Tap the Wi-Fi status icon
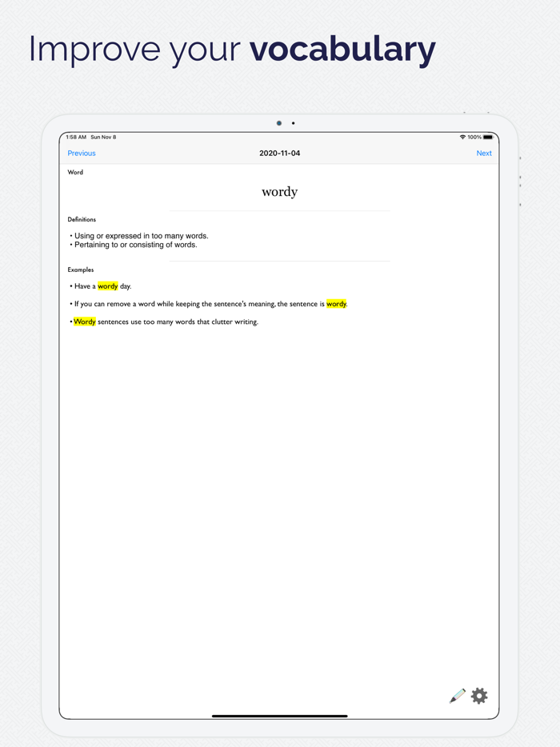 coord(462,138)
